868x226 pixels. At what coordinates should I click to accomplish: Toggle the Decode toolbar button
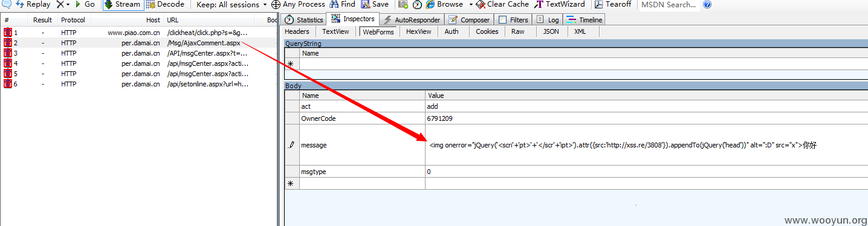point(166,4)
